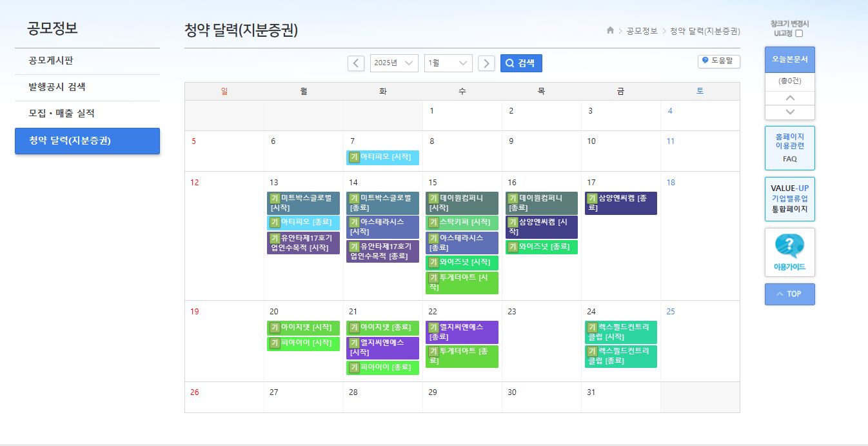Screen dimensions: 868x446
Task: Open 엘지씨엔에스 [종료] event on the 22nd
Action: pyautogui.click(x=462, y=332)
